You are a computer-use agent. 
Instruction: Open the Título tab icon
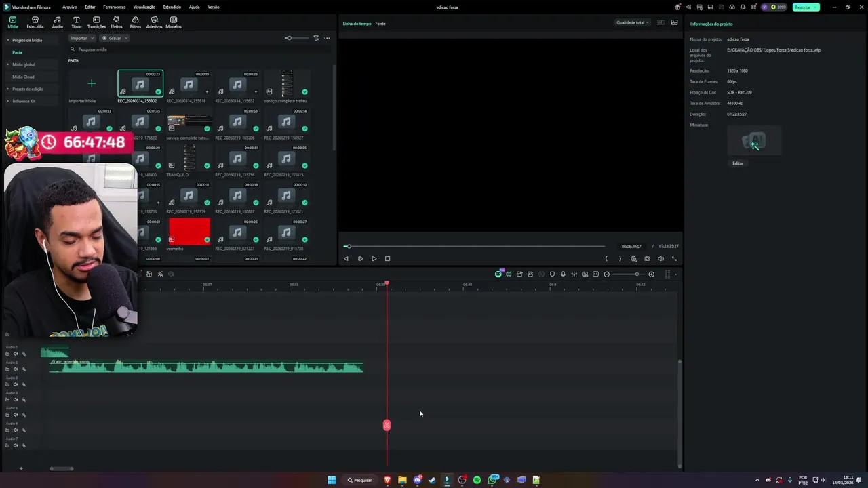76,22
